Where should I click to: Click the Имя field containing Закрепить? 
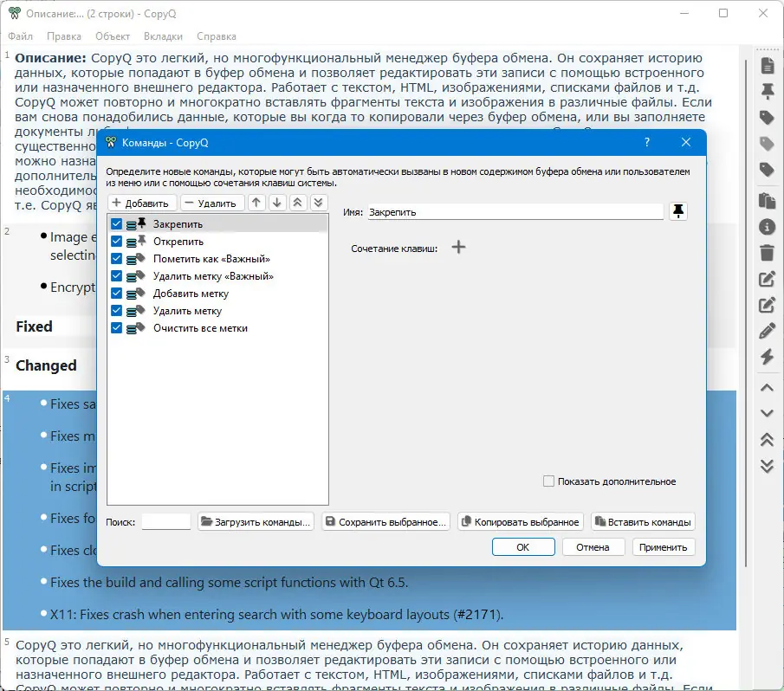pos(515,212)
